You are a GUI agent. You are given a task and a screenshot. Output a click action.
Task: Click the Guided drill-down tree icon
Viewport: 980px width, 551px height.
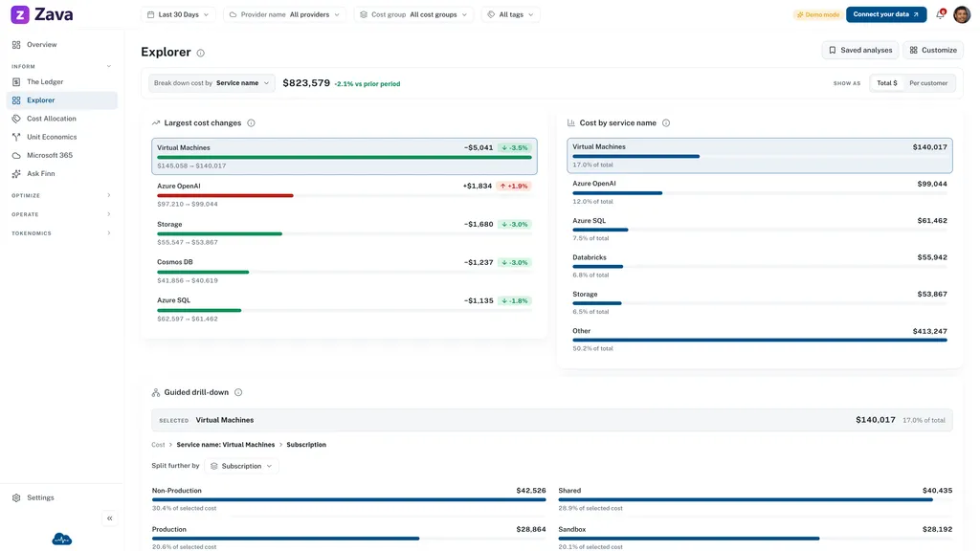(x=156, y=392)
